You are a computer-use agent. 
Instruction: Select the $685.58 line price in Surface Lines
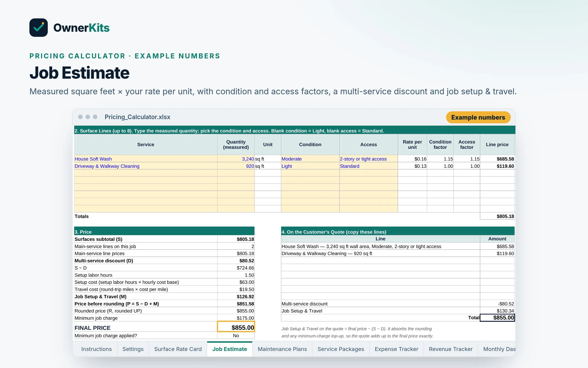click(x=497, y=159)
